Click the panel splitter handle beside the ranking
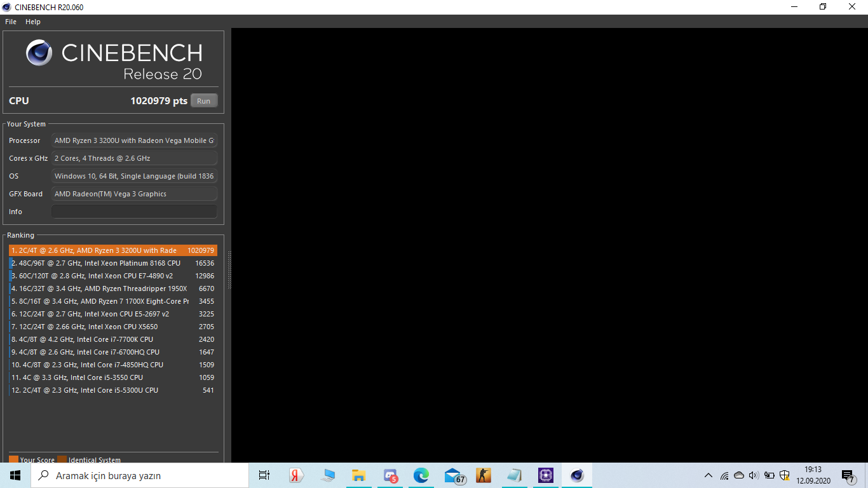Viewport: 868px width, 488px height. [x=229, y=270]
